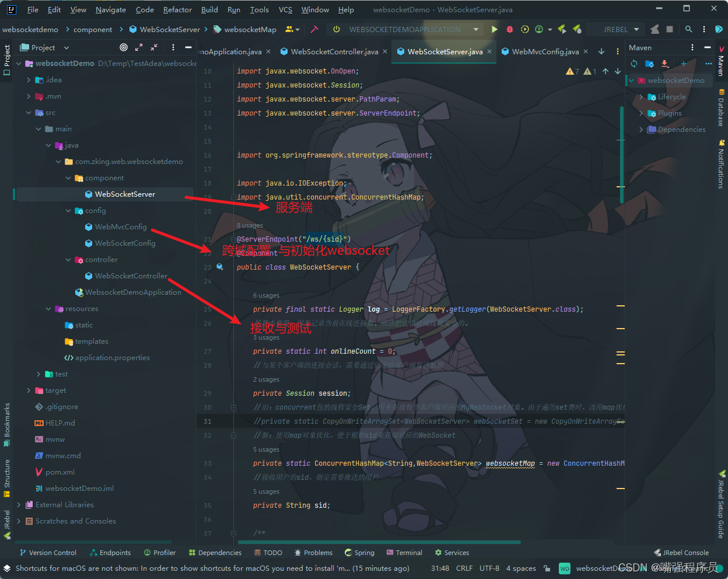Run the application with the green play button

tap(495, 29)
